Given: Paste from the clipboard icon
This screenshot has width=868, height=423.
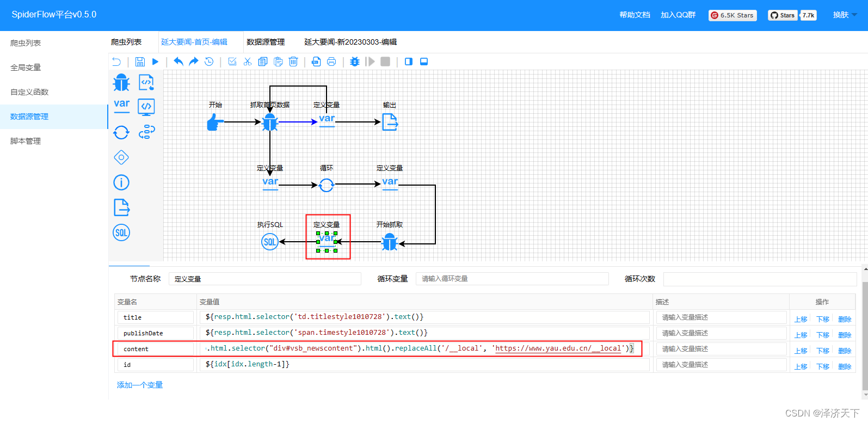Looking at the screenshot, I should pyautogui.click(x=278, y=62).
